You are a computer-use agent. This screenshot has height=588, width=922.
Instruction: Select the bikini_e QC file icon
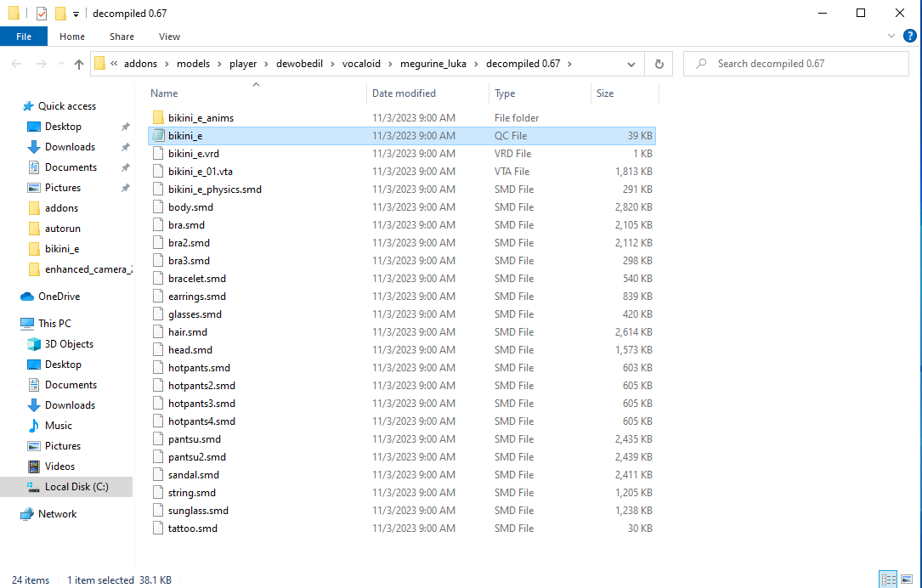pyautogui.click(x=157, y=136)
